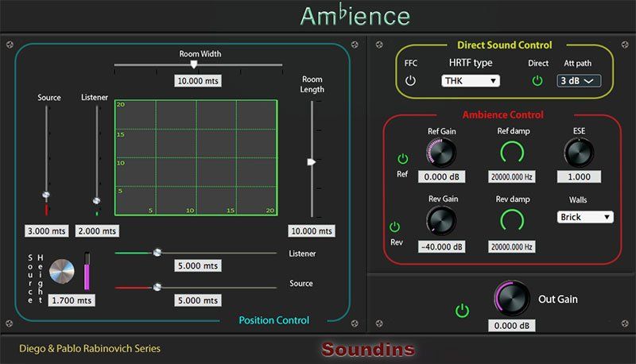Click the Rev damp arc knob

[512, 221]
